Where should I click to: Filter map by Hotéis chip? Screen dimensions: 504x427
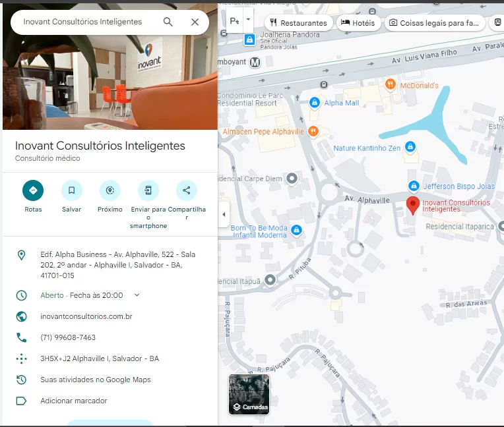[358, 23]
